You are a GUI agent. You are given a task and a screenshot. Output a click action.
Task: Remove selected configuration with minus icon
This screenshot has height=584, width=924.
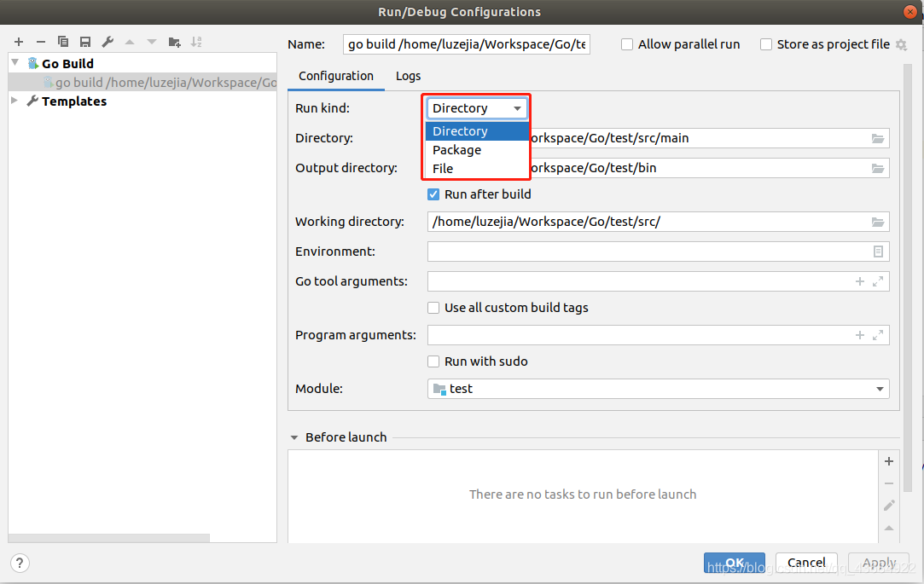tap(41, 42)
